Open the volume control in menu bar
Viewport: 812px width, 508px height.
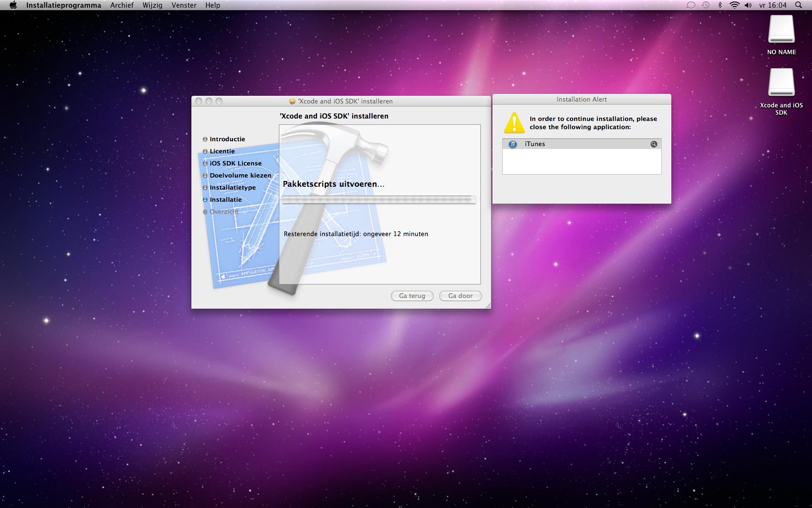coord(748,5)
